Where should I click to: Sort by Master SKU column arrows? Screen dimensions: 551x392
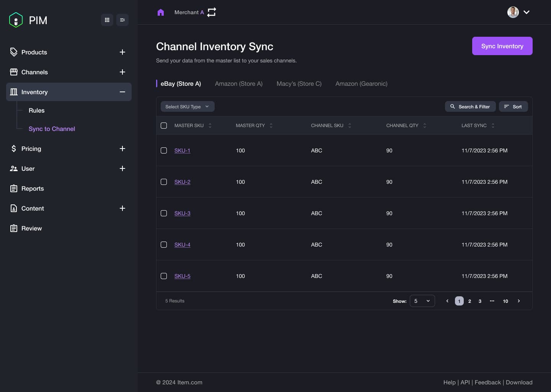pyautogui.click(x=210, y=126)
